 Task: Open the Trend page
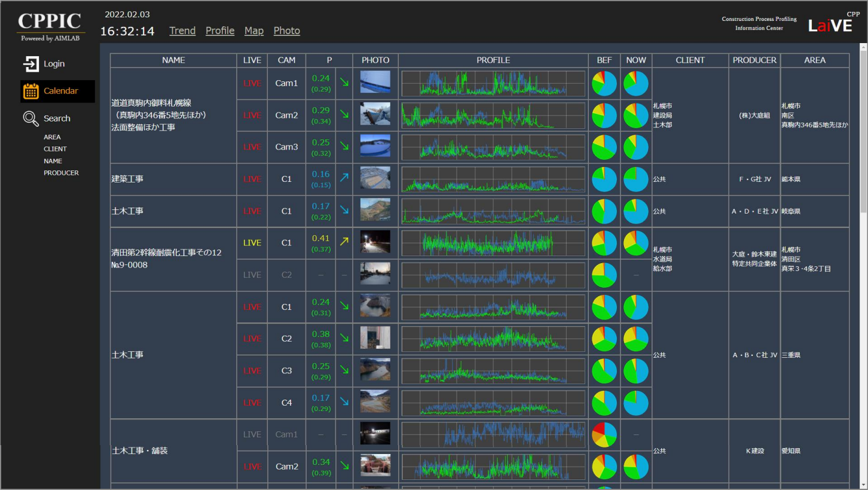pos(182,31)
